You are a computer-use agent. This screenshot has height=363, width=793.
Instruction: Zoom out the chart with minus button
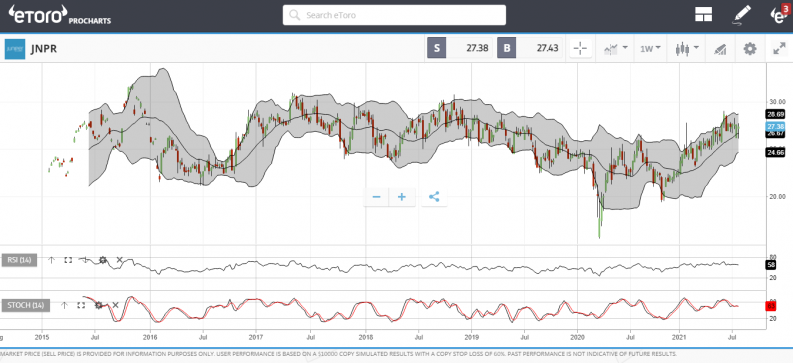376,197
